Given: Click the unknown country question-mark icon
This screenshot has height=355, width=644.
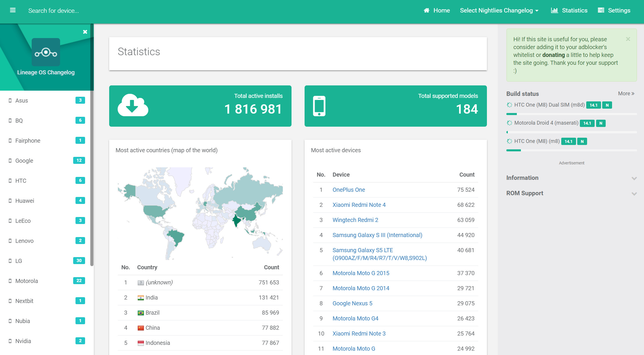Looking at the screenshot, I should pyautogui.click(x=141, y=283).
